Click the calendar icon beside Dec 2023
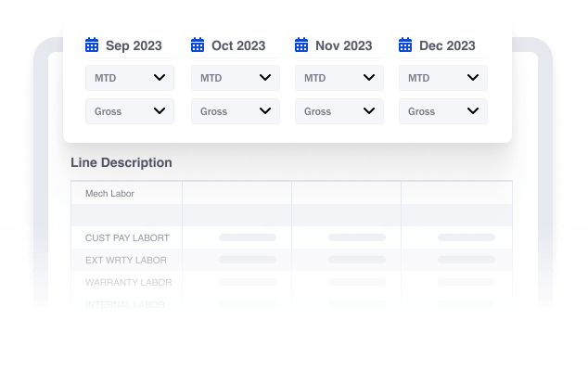 [405, 45]
